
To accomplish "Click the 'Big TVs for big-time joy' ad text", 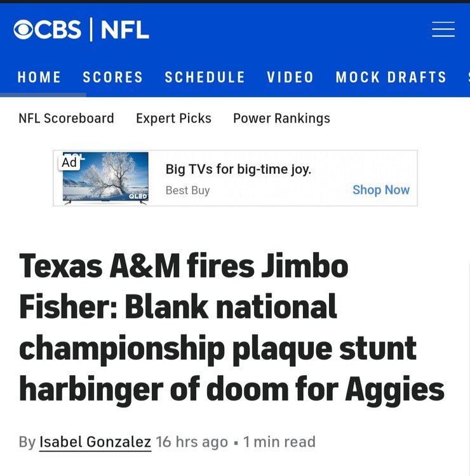I will 238,169.
